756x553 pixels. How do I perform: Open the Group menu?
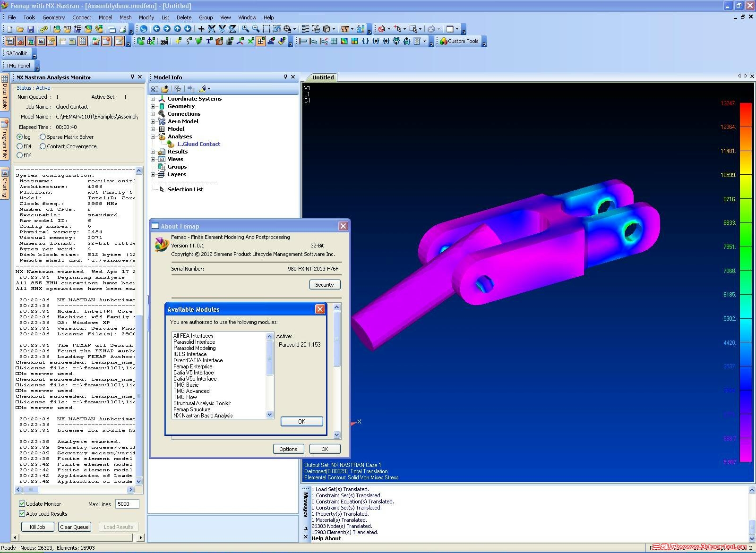[206, 17]
